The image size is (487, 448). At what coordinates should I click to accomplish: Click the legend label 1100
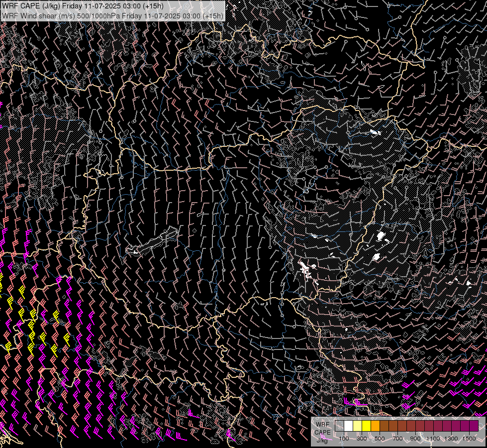point(433,439)
